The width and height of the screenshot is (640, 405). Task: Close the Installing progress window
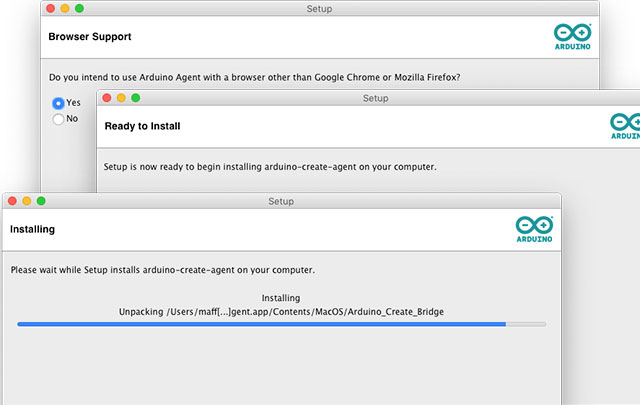pyautogui.click(x=12, y=201)
